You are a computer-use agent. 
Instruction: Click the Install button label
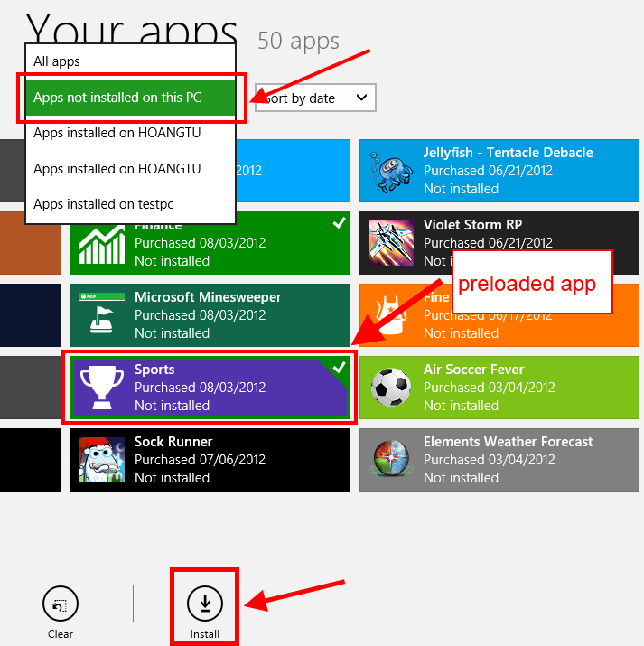205,634
